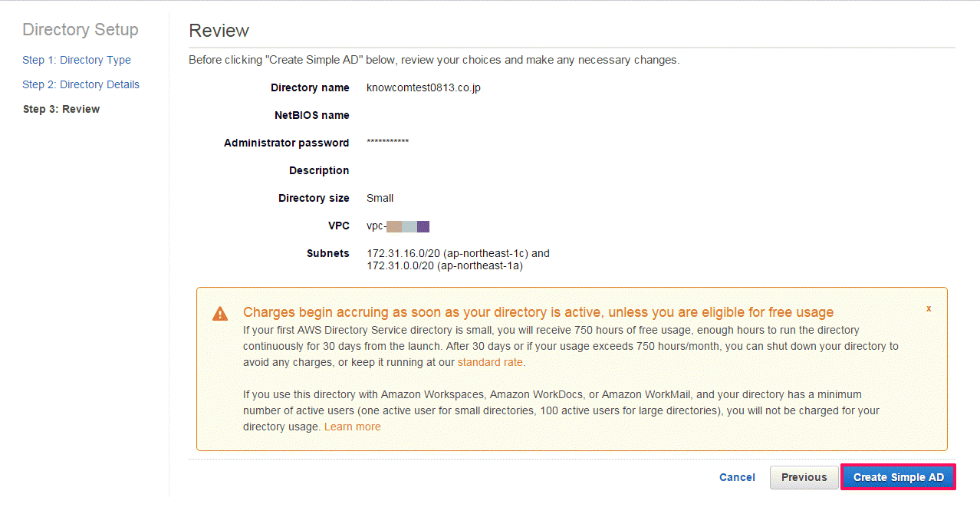The height and width of the screenshot is (514, 980).
Task: Open the standard rate link
Action: [x=491, y=362]
